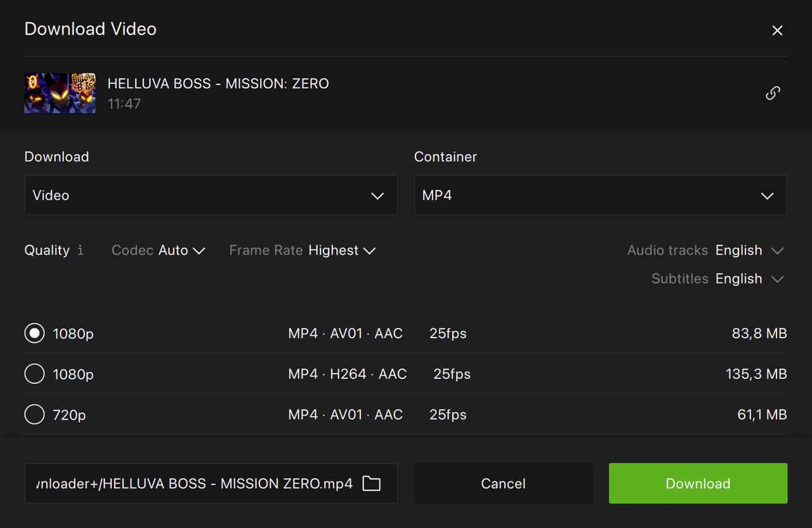Expand the Frame Rate Highest dropdown
This screenshot has height=528, width=812.
tap(342, 251)
